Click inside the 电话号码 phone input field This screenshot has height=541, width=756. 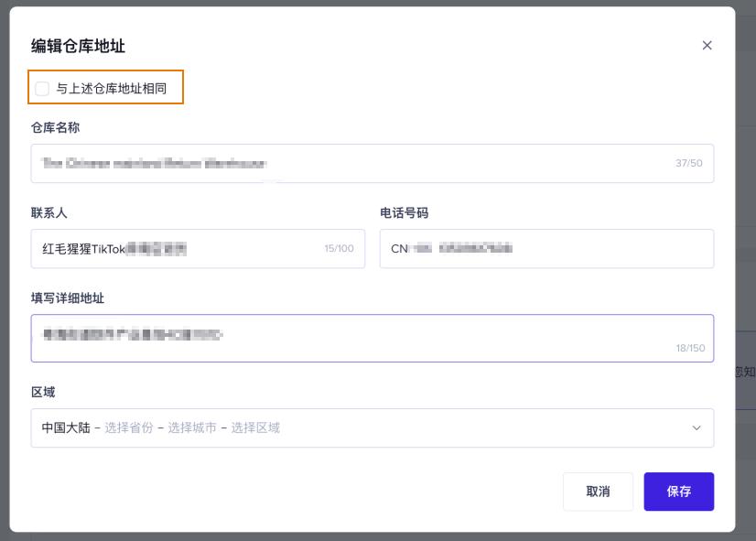(549, 248)
